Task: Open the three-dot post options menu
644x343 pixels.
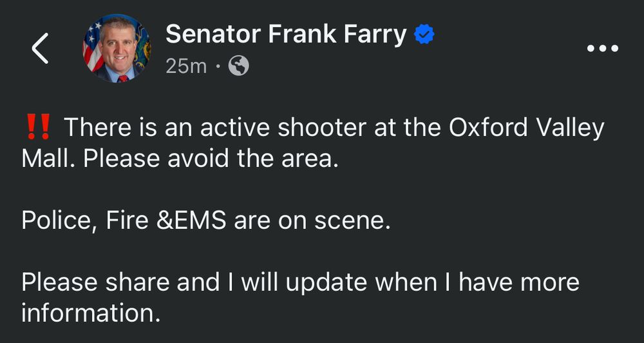Action: coord(603,48)
